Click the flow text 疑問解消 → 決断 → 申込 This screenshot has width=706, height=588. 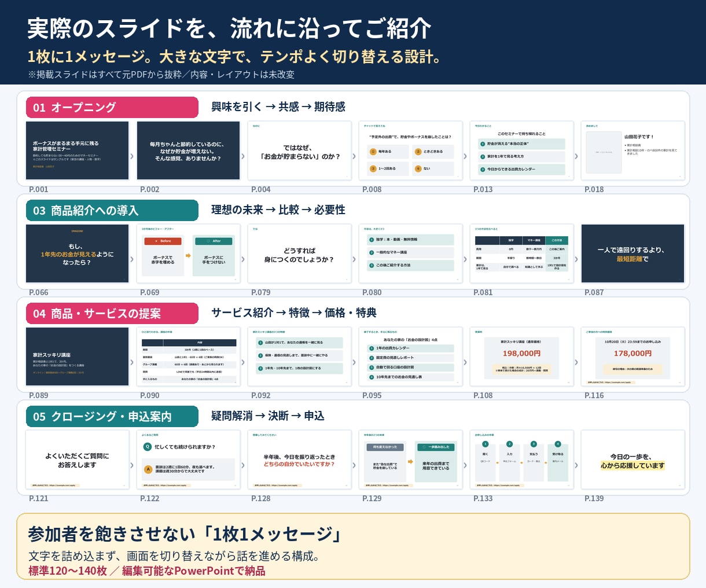(268, 416)
